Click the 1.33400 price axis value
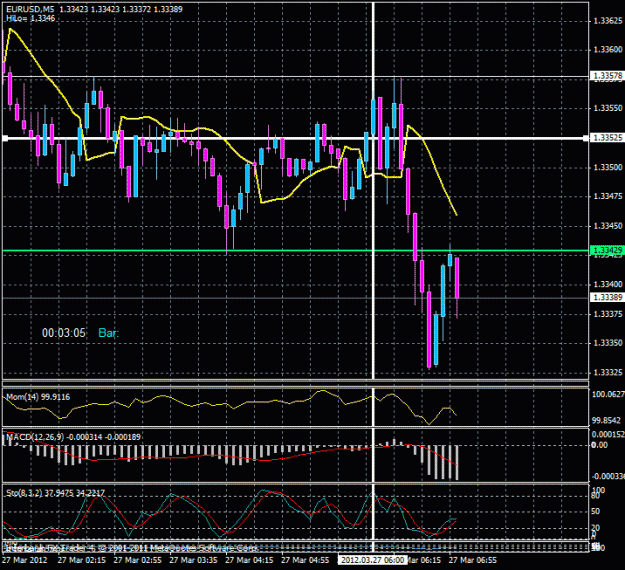 coord(608,284)
